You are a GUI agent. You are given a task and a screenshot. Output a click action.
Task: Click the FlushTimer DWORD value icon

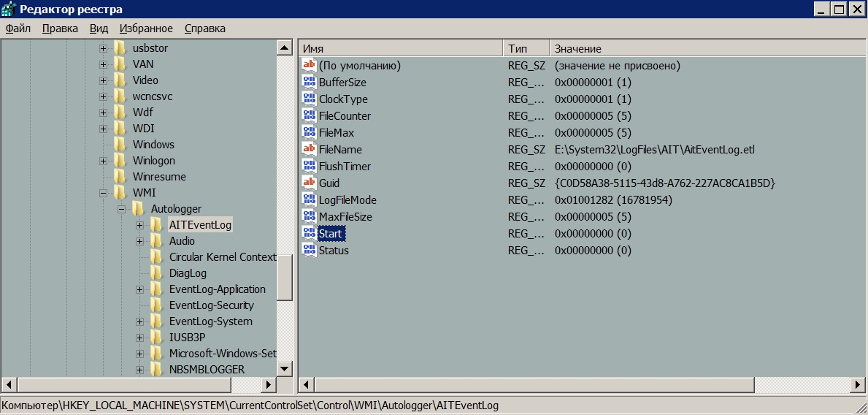click(309, 167)
